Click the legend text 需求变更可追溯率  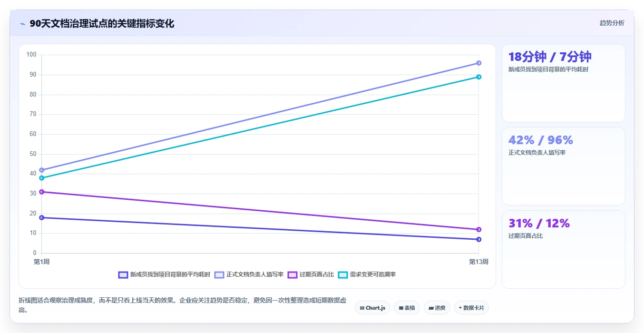[x=373, y=274]
